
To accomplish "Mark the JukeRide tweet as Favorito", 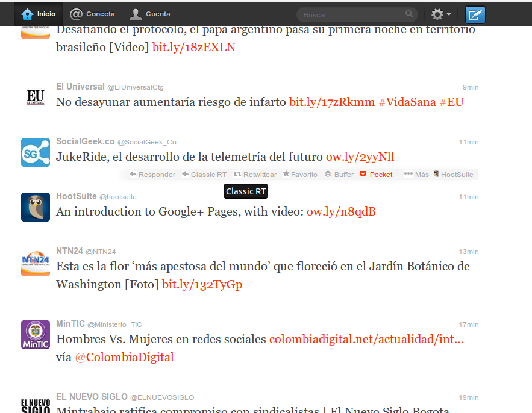I will (300, 175).
